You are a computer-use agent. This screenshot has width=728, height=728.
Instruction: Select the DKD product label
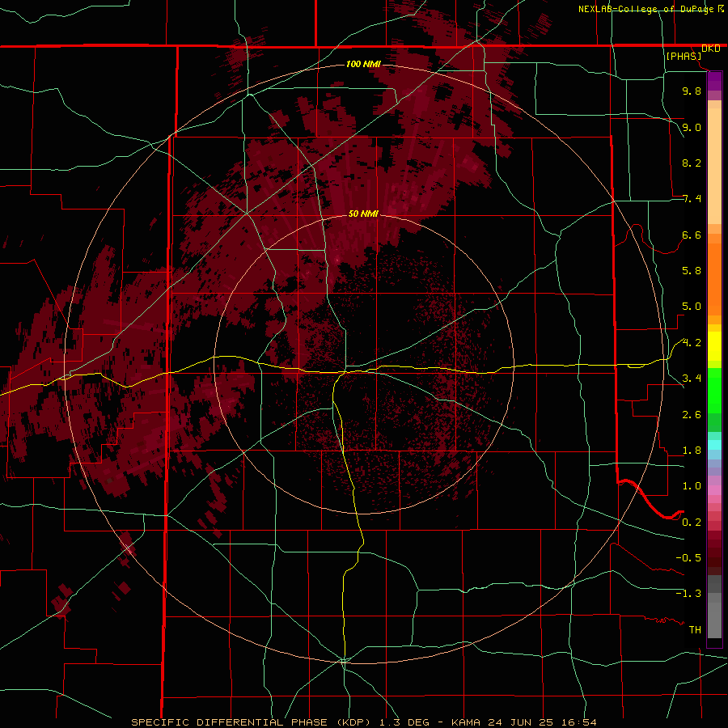click(x=710, y=49)
